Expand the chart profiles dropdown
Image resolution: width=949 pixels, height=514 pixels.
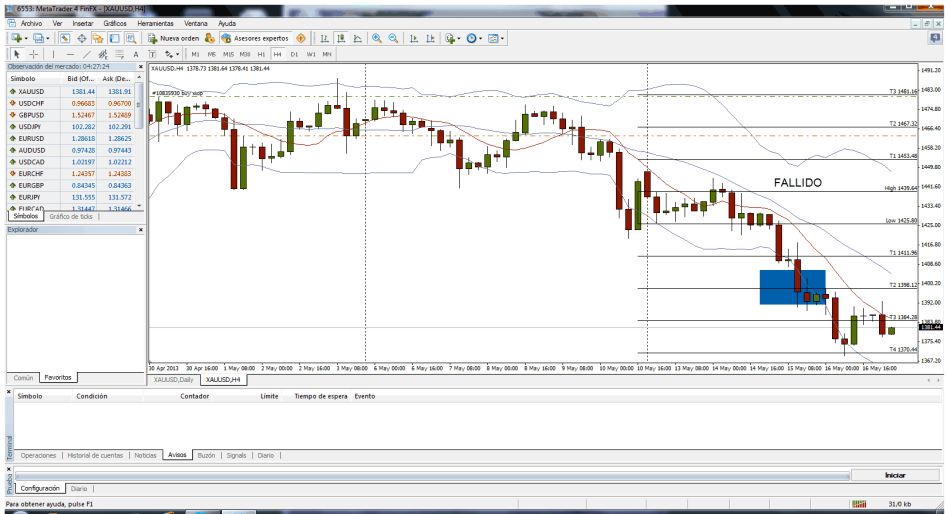(x=47, y=38)
